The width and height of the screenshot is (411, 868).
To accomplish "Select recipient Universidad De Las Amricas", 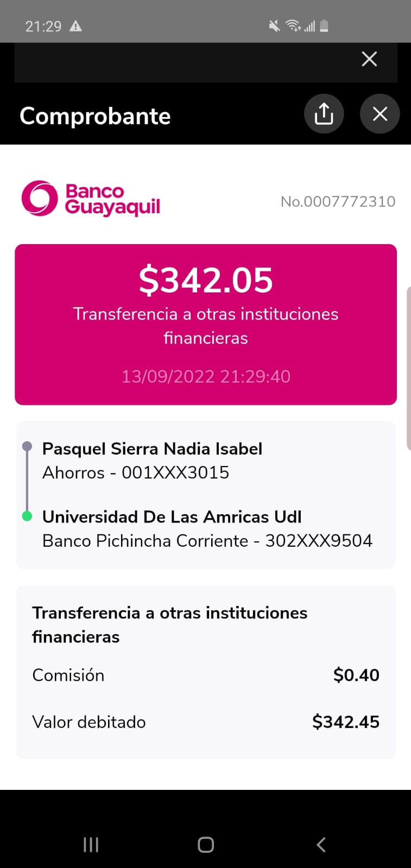I will click(172, 517).
